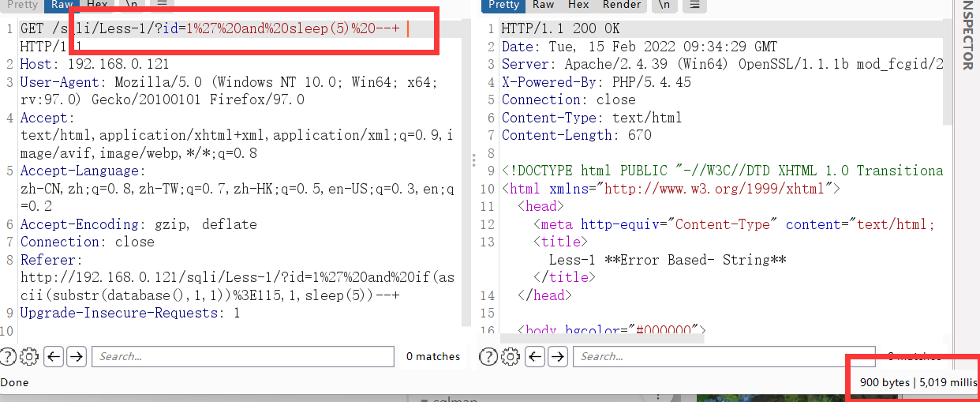Click X-Powered-By: PHP/5.4.45 header
980x402 pixels.
[597, 82]
